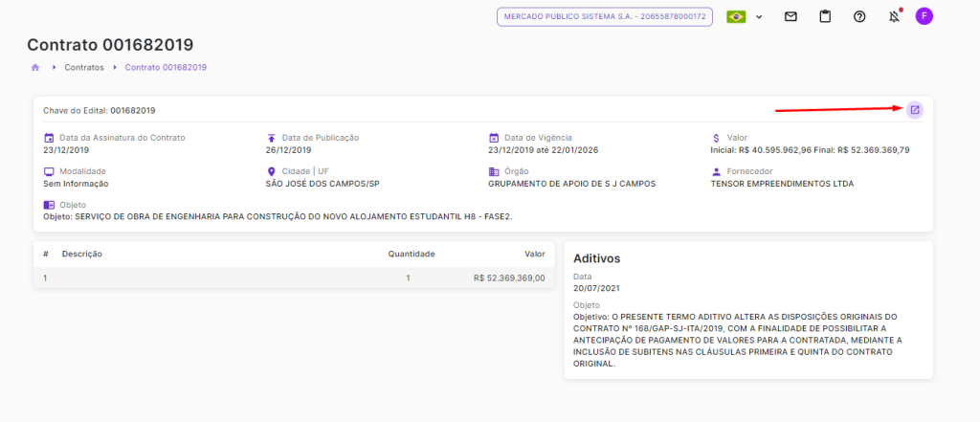The width and height of the screenshot is (980, 422).
Task: Click Mercado Publico Sistema company selector
Action: [604, 16]
